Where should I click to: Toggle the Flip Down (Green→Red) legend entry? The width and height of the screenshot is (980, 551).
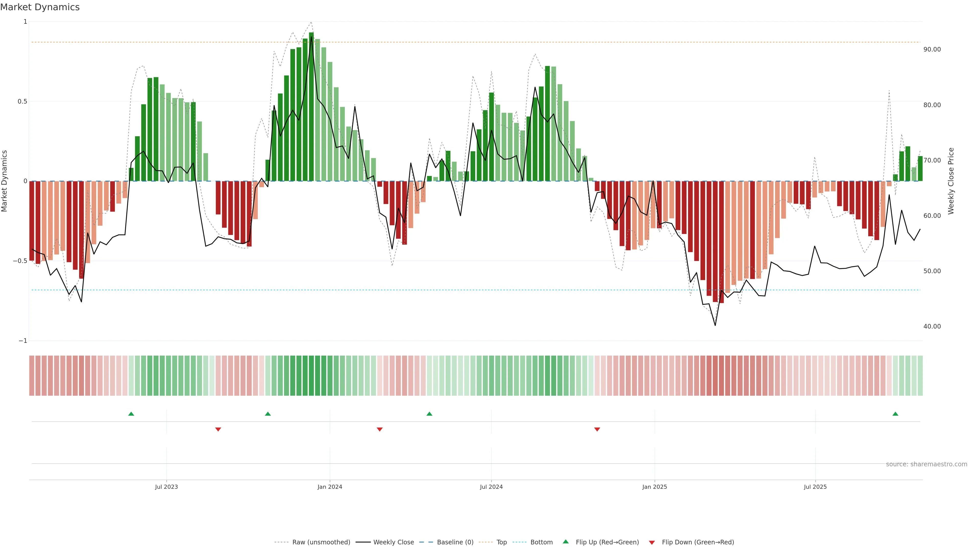point(698,542)
